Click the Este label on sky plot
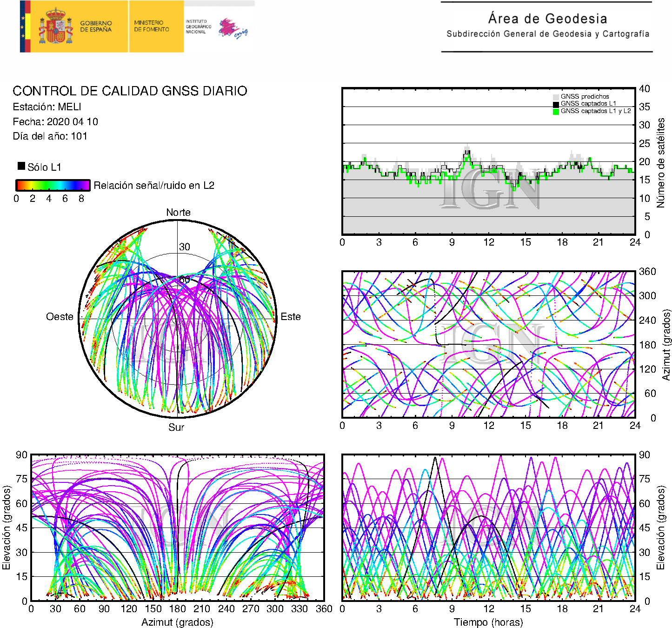This screenshot has height=628, width=672. (x=291, y=317)
